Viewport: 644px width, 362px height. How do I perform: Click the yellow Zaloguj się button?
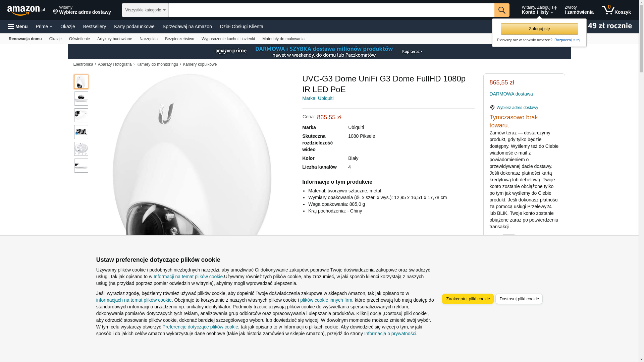[539, 29]
